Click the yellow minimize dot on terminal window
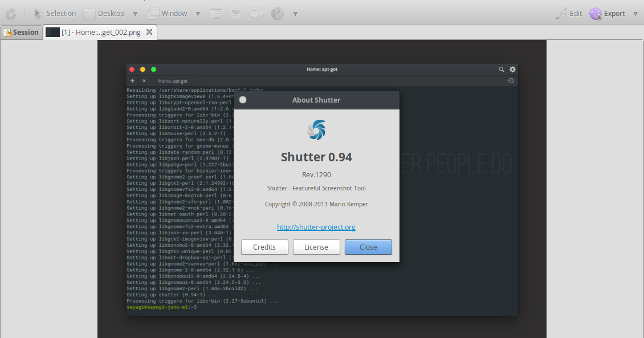Viewport: 644px width, 338px height. pos(142,70)
